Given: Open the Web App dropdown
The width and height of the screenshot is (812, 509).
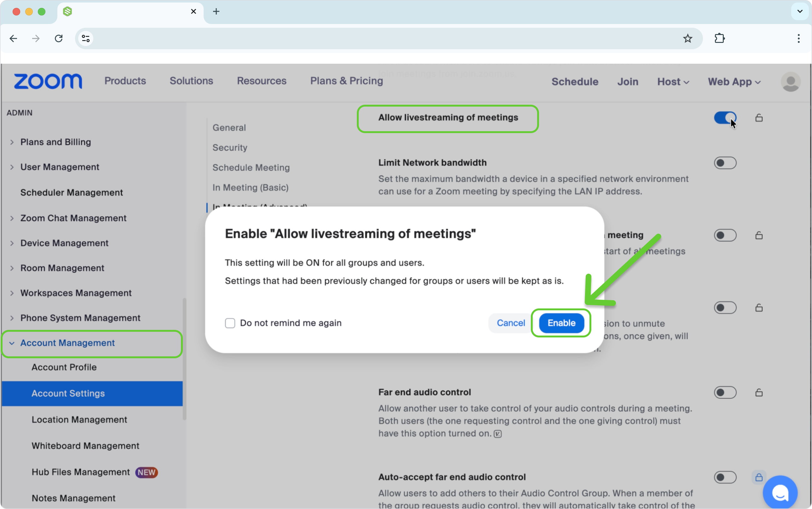Looking at the screenshot, I should pyautogui.click(x=734, y=82).
